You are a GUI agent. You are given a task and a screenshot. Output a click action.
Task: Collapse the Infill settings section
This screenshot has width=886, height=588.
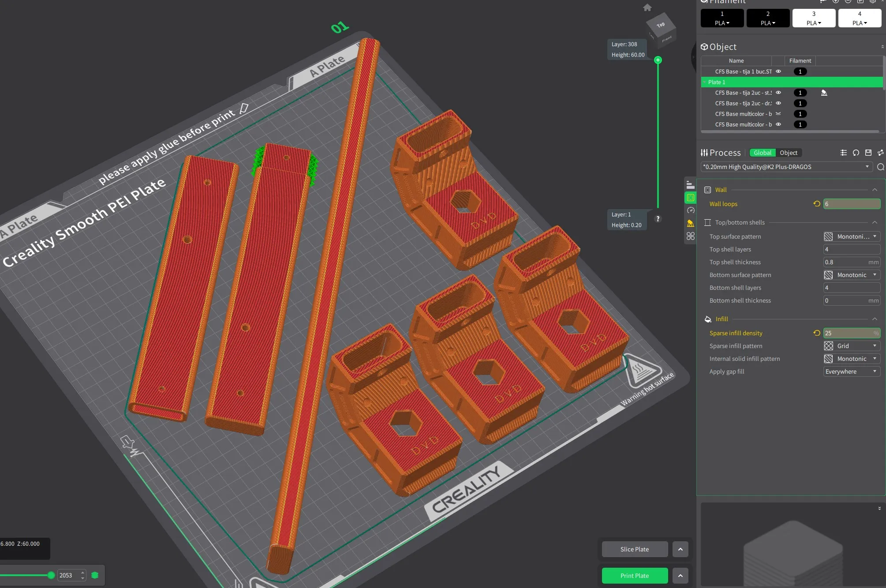pyautogui.click(x=875, y=319)
